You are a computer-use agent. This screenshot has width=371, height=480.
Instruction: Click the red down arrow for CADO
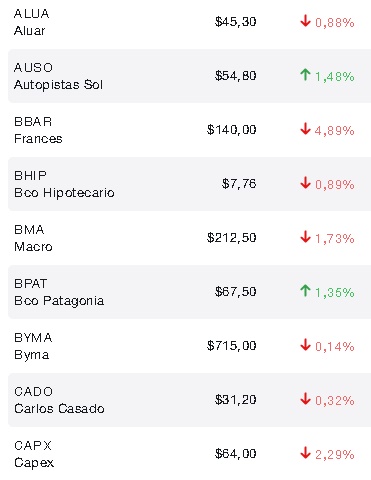pos(305,399)
